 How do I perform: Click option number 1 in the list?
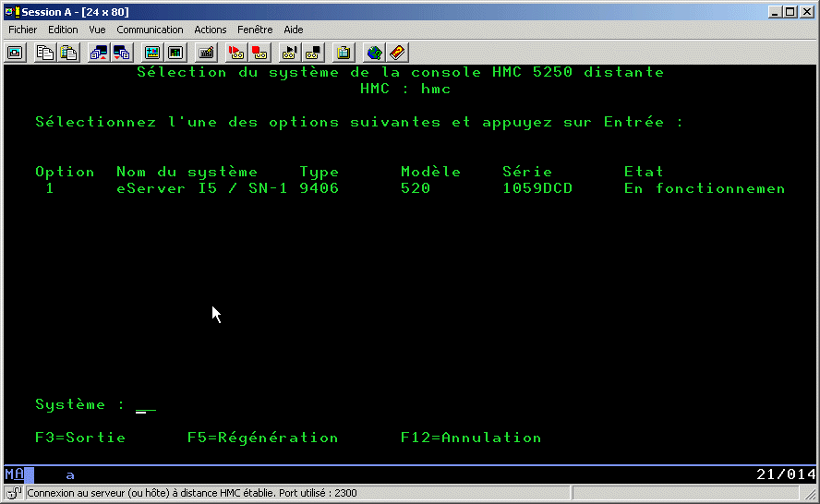50,188
